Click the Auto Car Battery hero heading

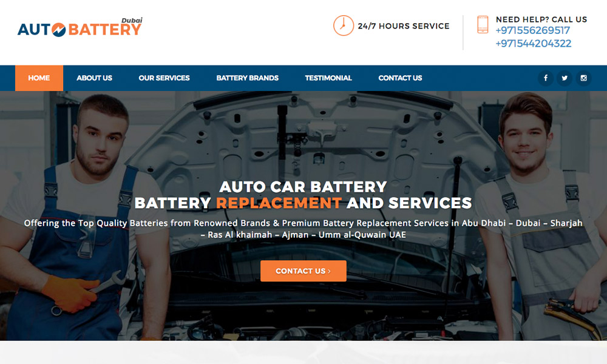[303, 187]
